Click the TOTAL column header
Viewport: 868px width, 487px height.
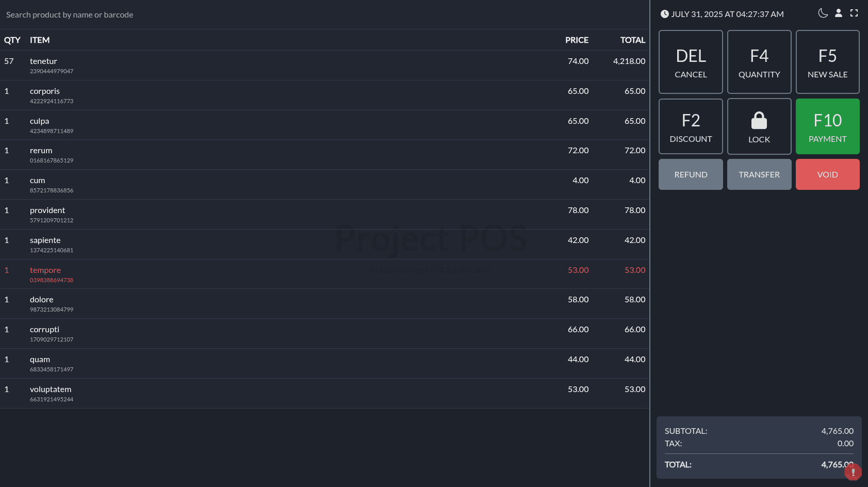(633, 40)
